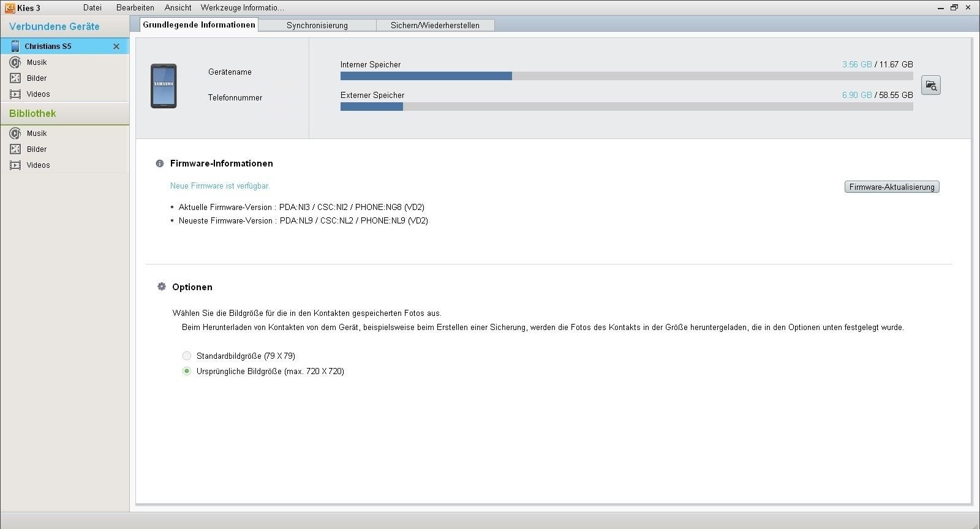Switch to Sichern/Wiederherstellen tab
Image resolution: width=980 pixels, height=529 pixels.
click(x=435, y=25)
